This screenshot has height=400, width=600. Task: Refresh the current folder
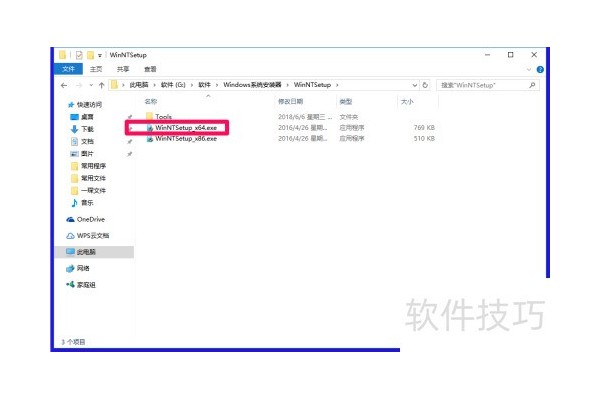[425, 85]
